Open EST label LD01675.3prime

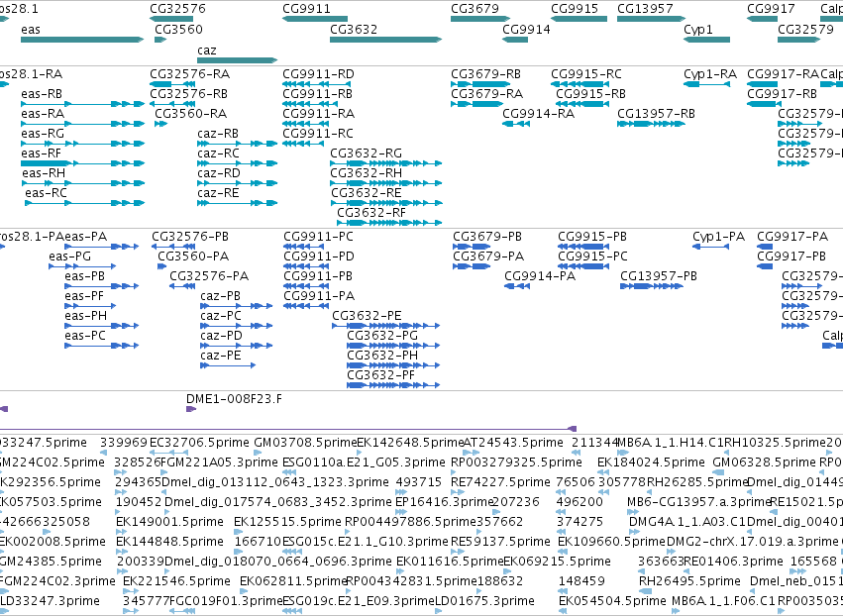484,601
